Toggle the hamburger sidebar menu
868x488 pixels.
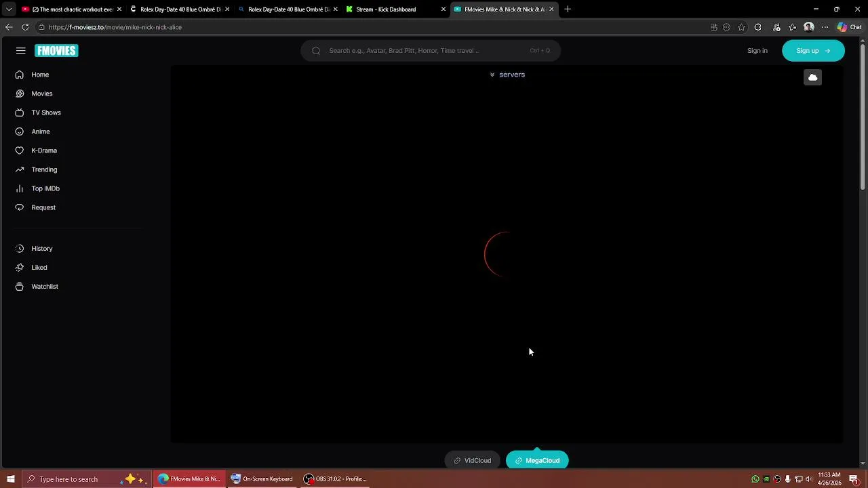point(21,51)
